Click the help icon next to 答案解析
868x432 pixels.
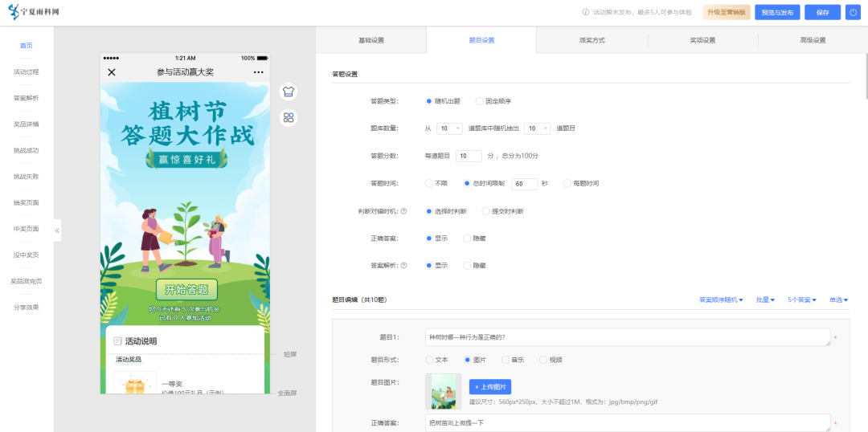click(403, 266)
